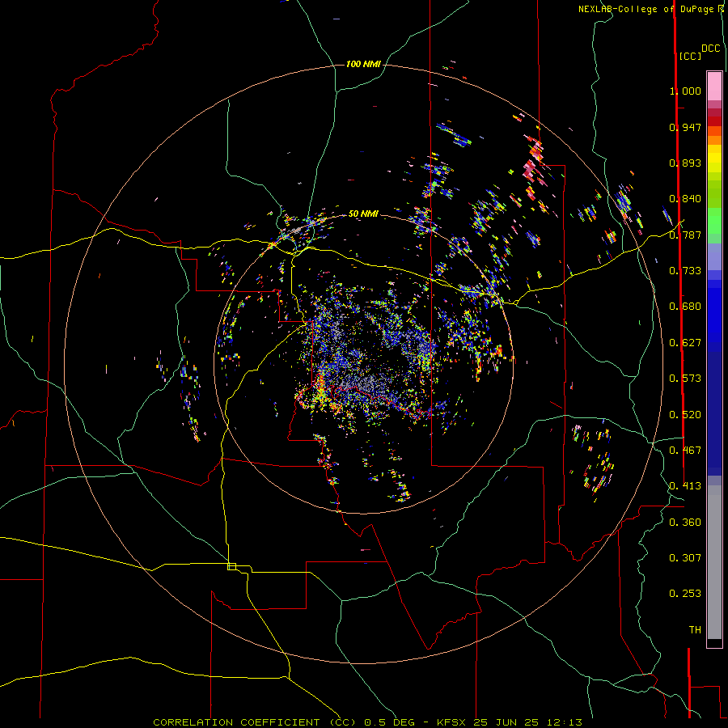Image resolution: width=728 pixels, height=728 pixels.
Task: Click the 0.520 scale value
Action: 685,415
